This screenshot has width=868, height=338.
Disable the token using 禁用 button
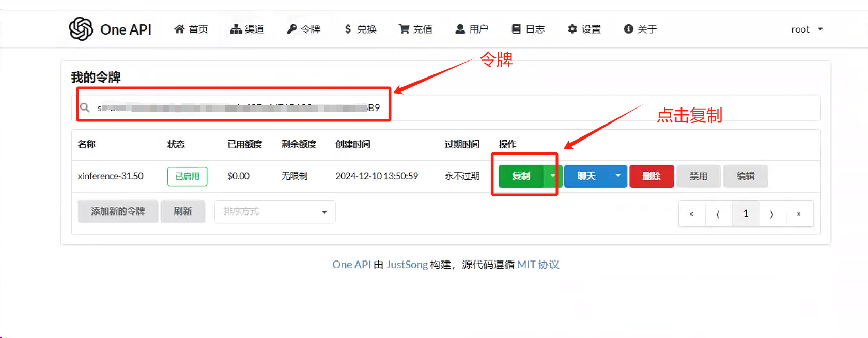(x=698, y=176)
